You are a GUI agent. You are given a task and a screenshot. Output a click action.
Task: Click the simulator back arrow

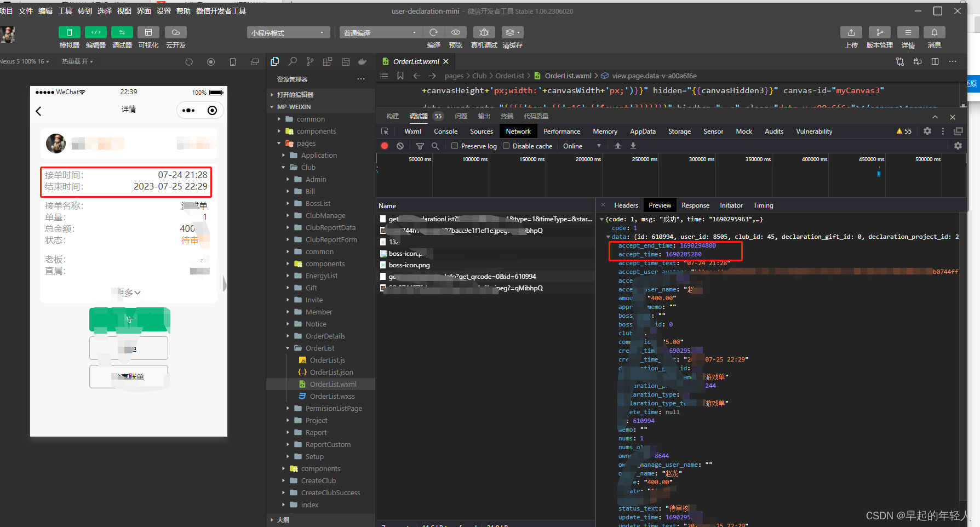(38, 111)
